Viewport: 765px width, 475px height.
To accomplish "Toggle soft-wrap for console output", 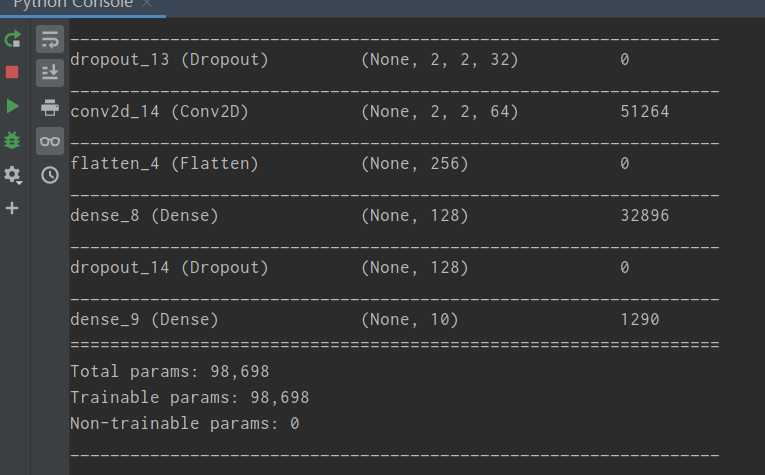I will (50, 40).
